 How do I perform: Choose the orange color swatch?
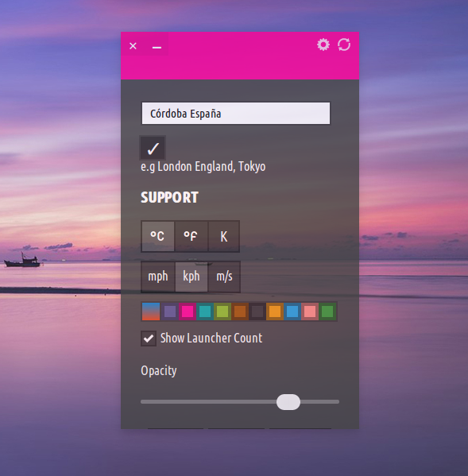point(275,312)
